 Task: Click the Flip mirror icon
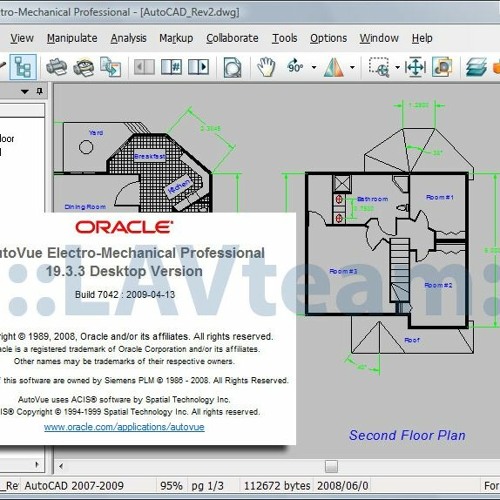(333, 67)
